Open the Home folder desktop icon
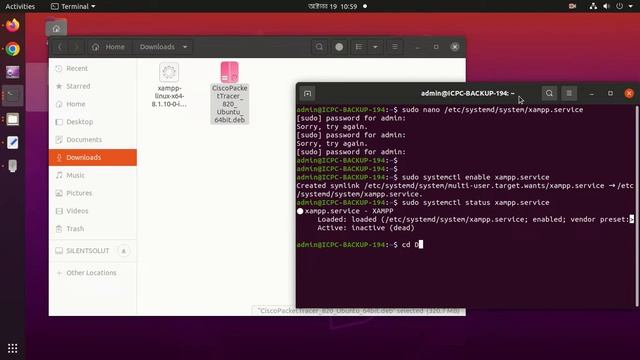The width and height of the screenshot is (640, 360). pyautogui.click(x=56, y=28)
